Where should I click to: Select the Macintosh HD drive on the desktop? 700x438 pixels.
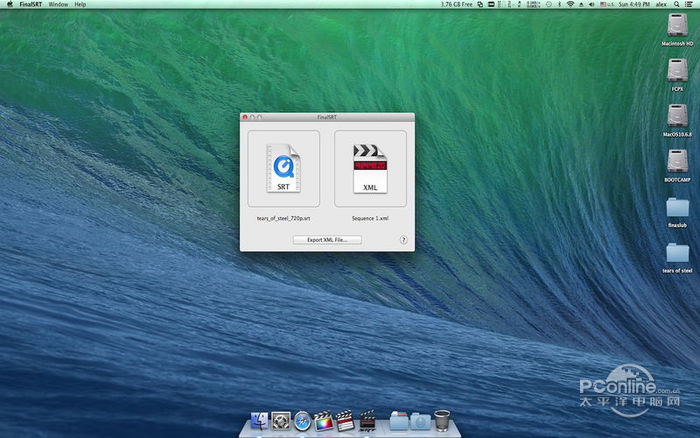tap(677, 25)
